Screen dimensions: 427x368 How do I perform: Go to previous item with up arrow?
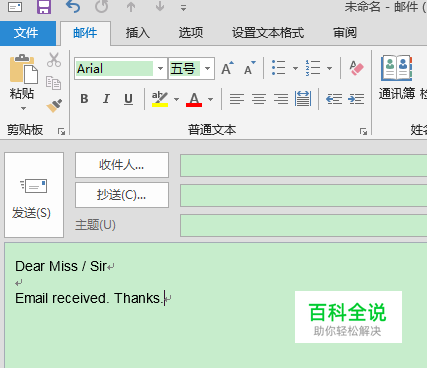tap(131, 7)
